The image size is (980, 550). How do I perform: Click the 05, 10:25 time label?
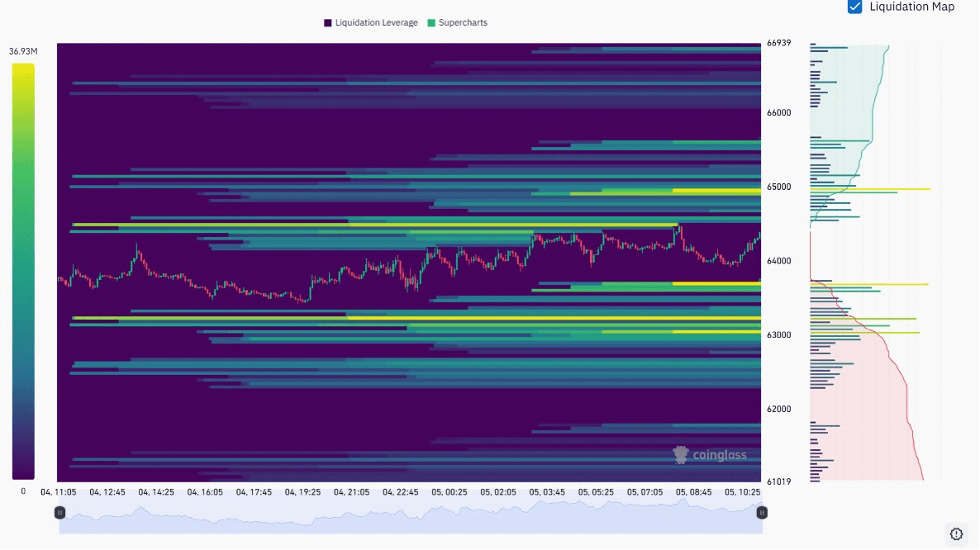click(x=743, y=492)
